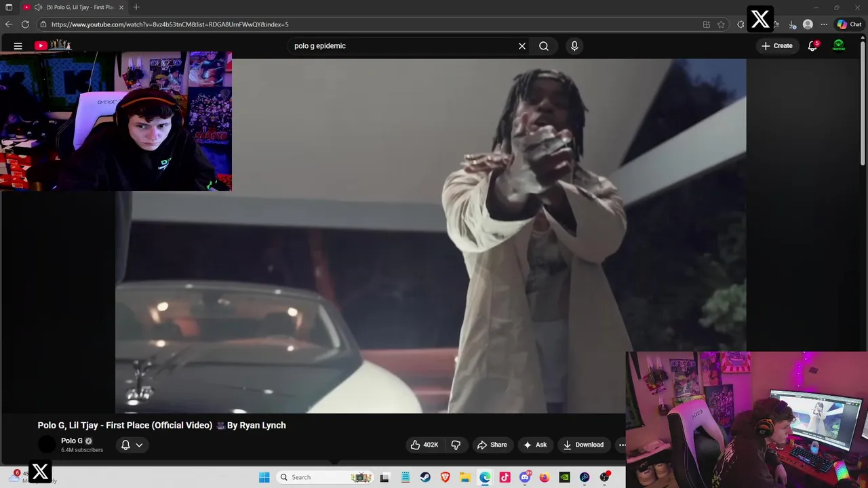Open browser settings and more menu

(824, 24)
